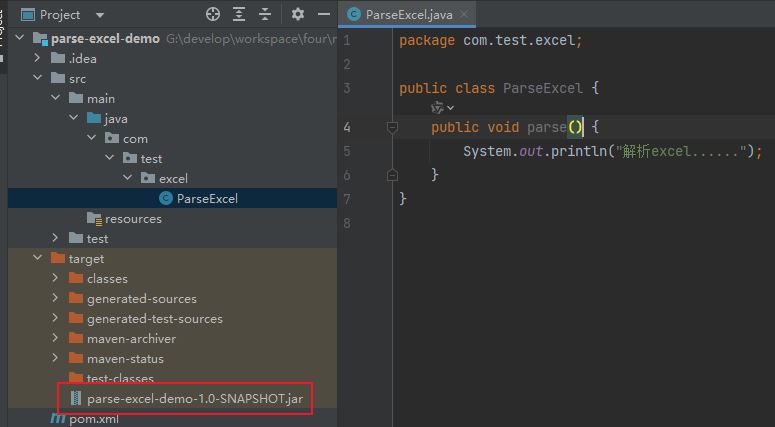Close the ParseExcel.java tab
This screenshot has height=427, width=775.
[464, 14]
